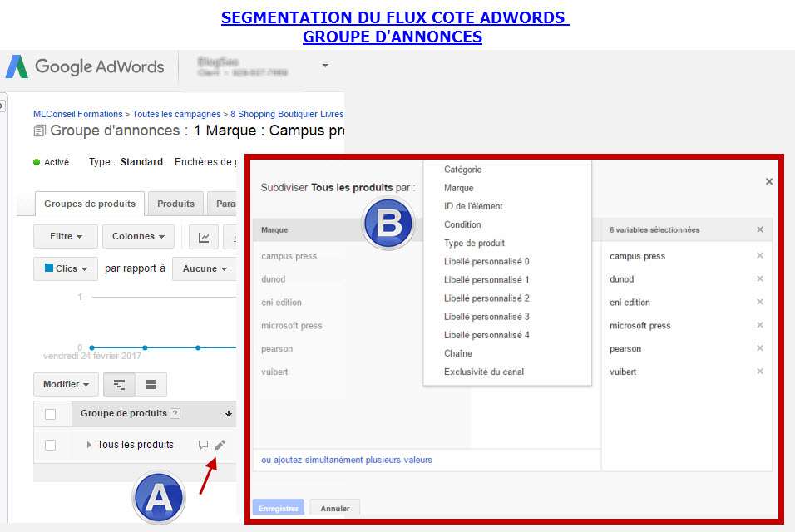The height and width of the screenshot is (532, 795).
Task: Click ou ajoutez simultanément plusieurs valeurs link
Action: [x=347, y=460]
